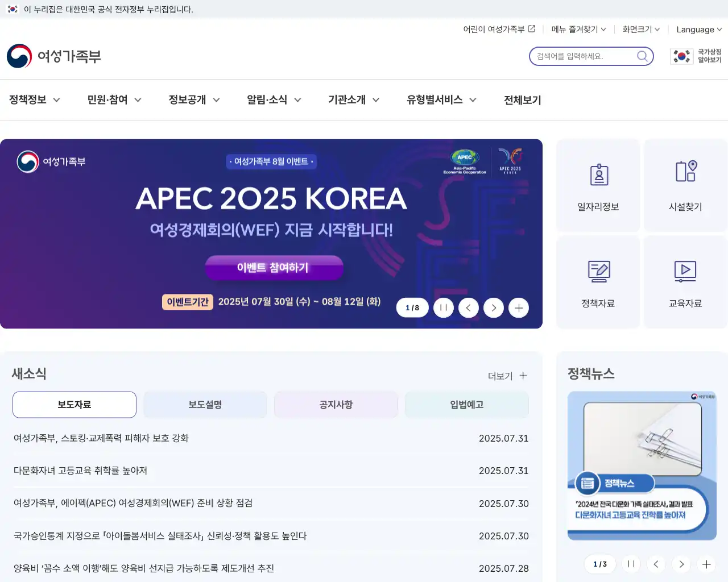Open Language dropdown
Image resolution: width=728 pixels, height=582 pixels.
point(699,29)
